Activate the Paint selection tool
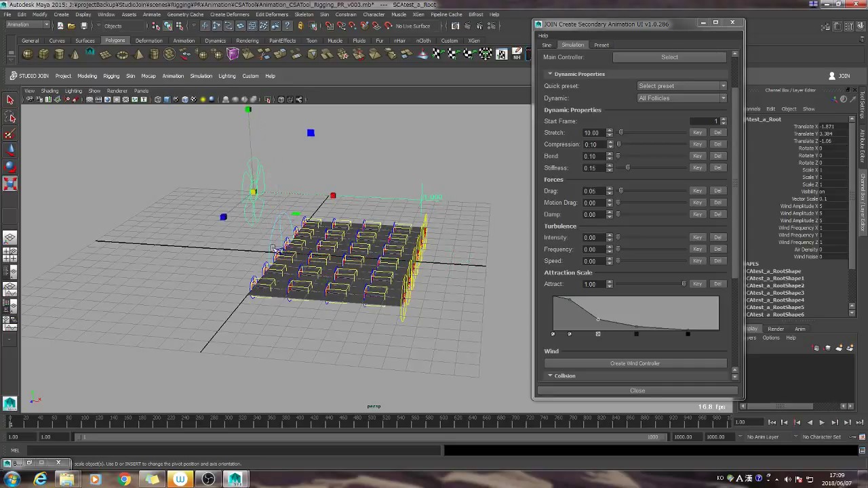The image size is (868, 488). 10,134
